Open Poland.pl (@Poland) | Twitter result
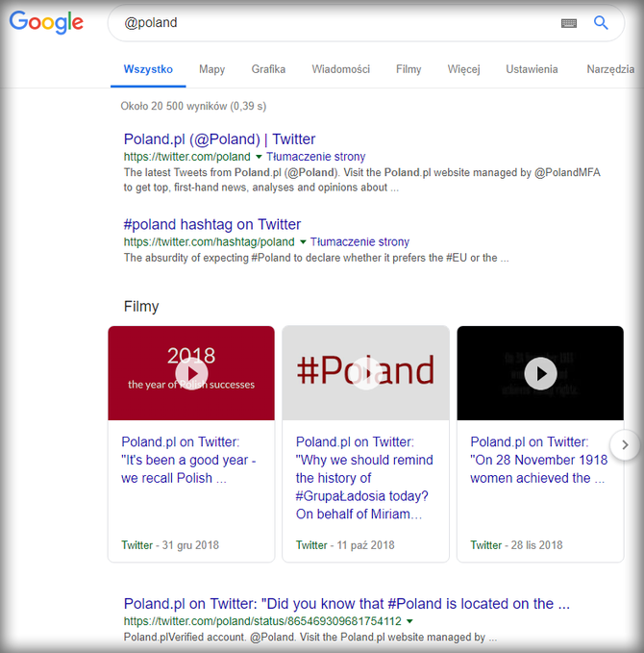 (219, 139)
